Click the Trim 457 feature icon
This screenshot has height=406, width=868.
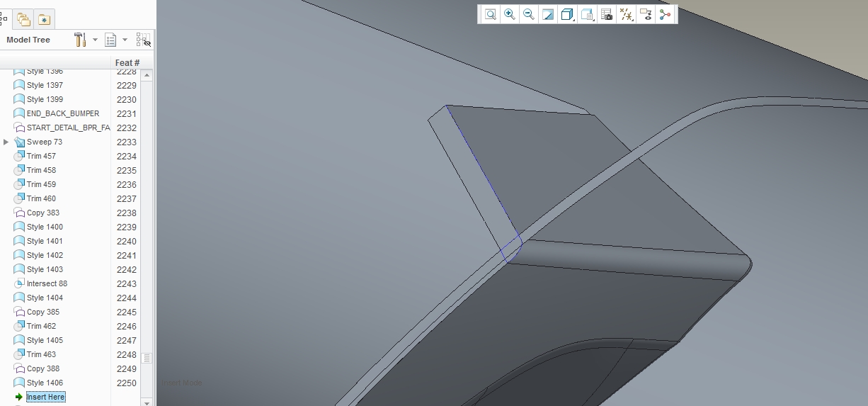(x=19, y=156)
